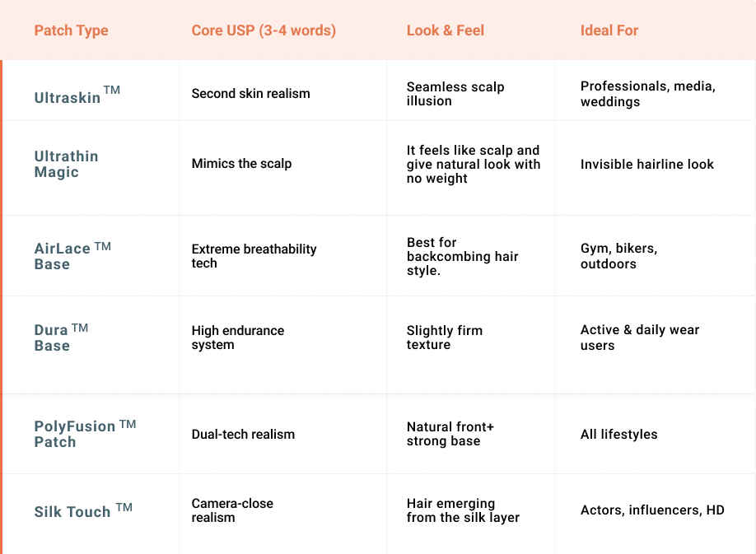Viewport: 756px width, 554px height.
Task: Click 'Professionals, media, weddings' cell
Action: point(647,94)
